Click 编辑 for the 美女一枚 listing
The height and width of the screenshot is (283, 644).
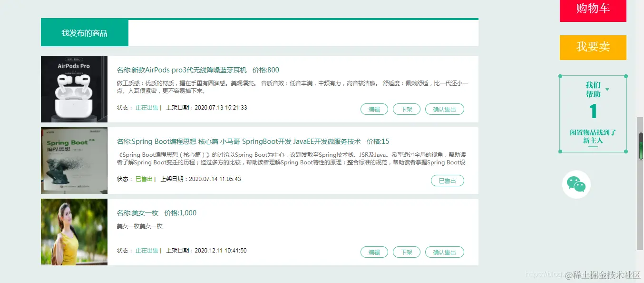[374, 252]
